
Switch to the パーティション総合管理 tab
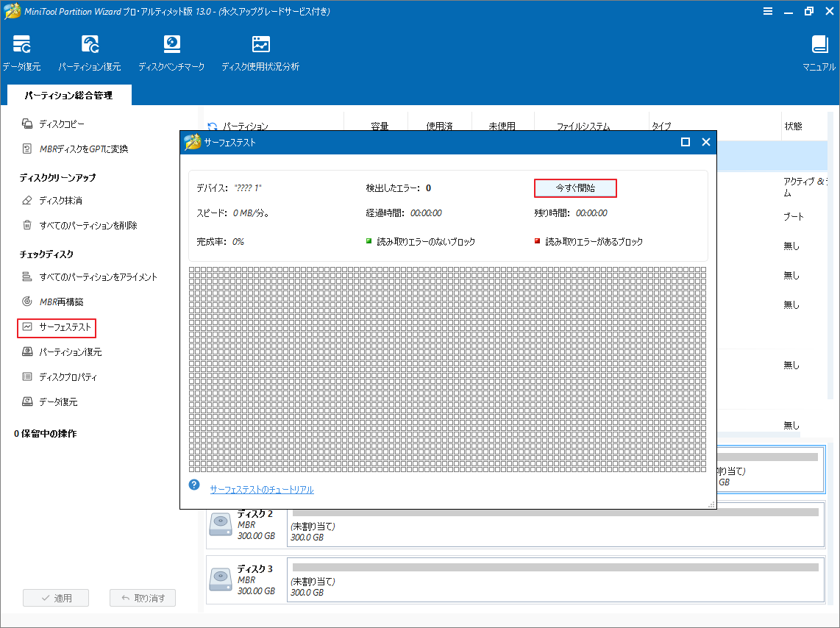pos(68,95)
